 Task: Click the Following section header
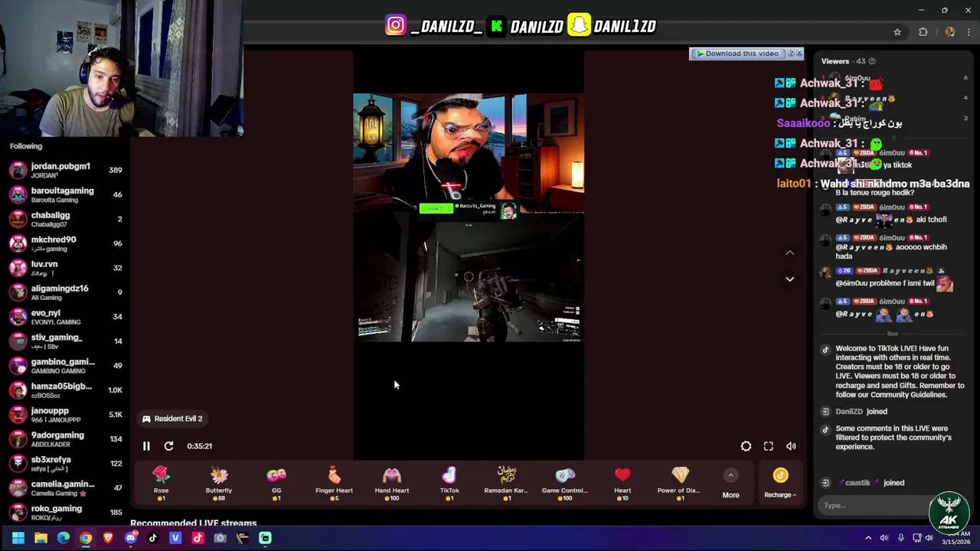(26, 146)
